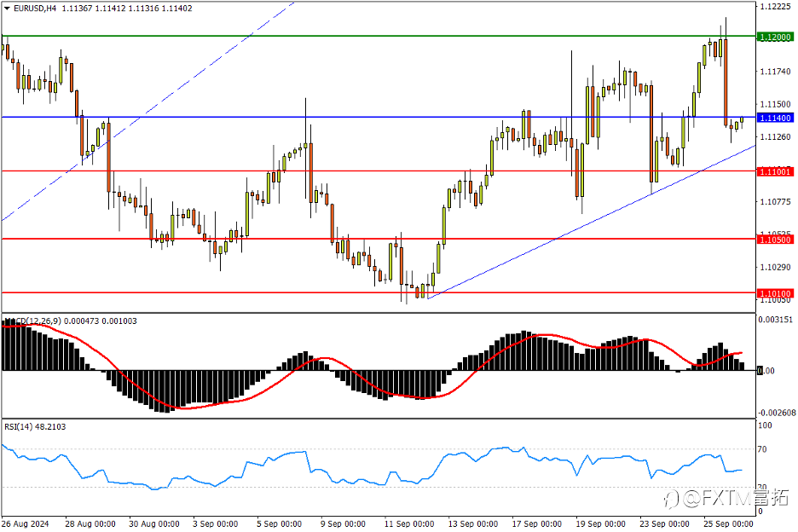Click the 9 Sep 00:00 date label
The height and width of the screenshot is (532, 798).
(x=343, y=523)
